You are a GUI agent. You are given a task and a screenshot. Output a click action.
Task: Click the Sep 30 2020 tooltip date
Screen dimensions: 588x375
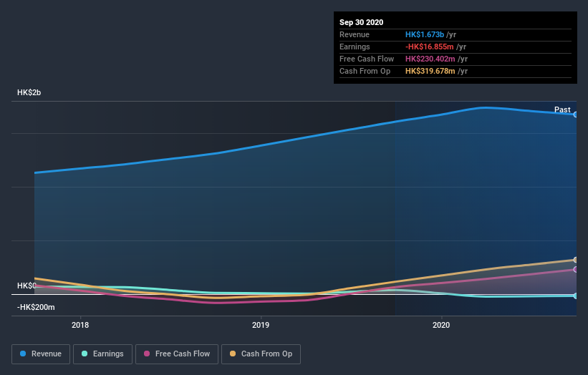click(361, 22)
